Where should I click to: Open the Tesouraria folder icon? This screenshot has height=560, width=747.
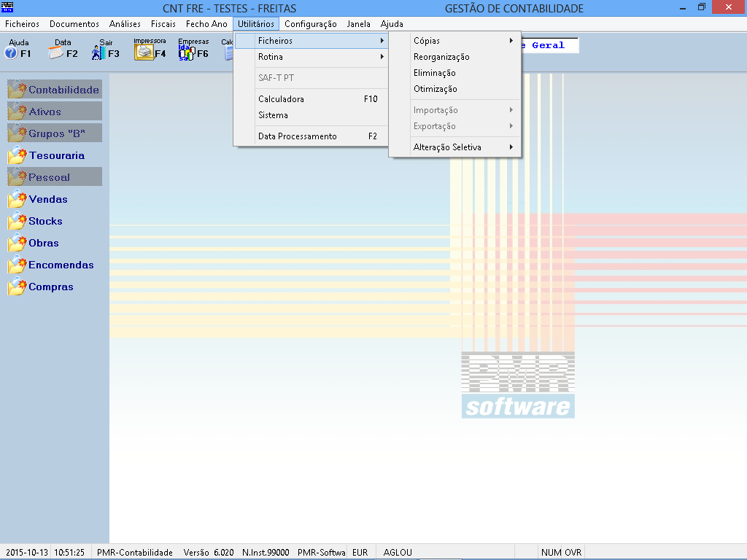tap(17, 155)
